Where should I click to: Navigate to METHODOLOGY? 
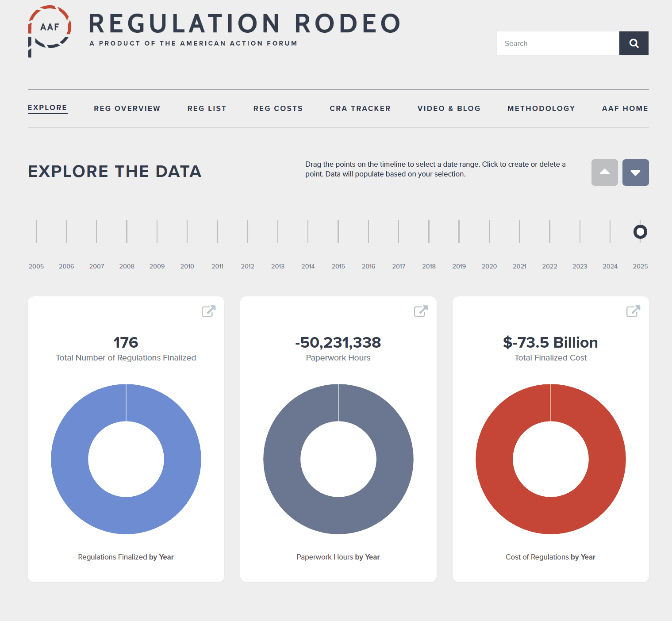(x=541, y=109)
